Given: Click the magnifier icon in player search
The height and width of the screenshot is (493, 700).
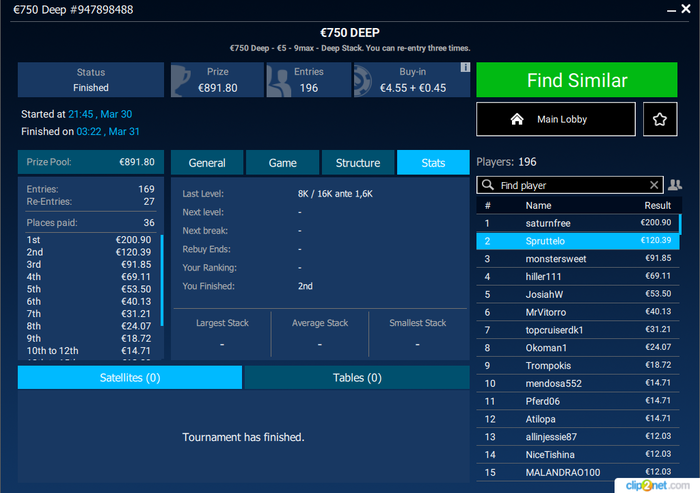Looking at the screenshot, I should click(488, 185).
